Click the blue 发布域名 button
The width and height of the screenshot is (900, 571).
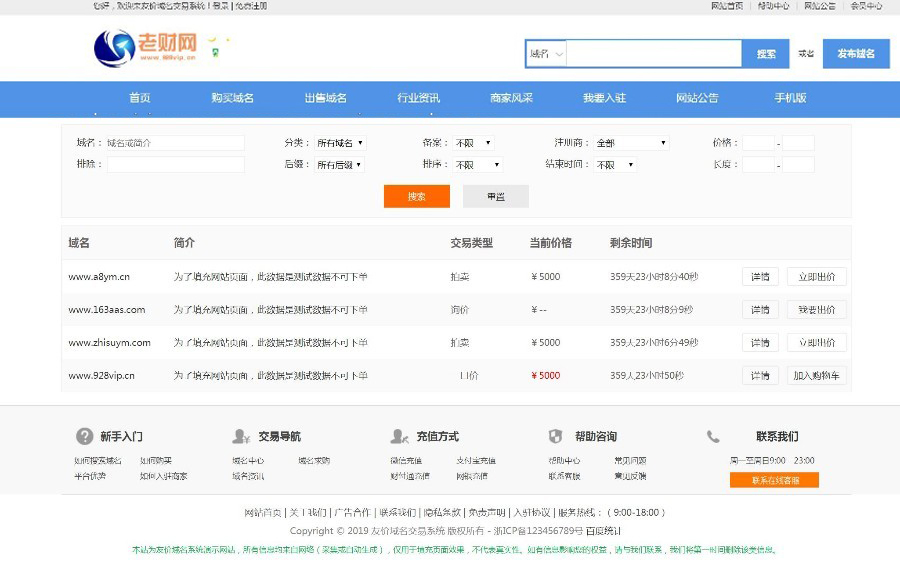click(856, 54)
